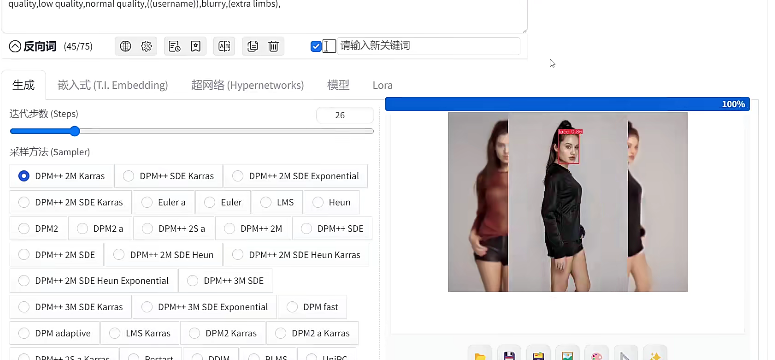Pick the Heun sampler

tap(331, 202)
